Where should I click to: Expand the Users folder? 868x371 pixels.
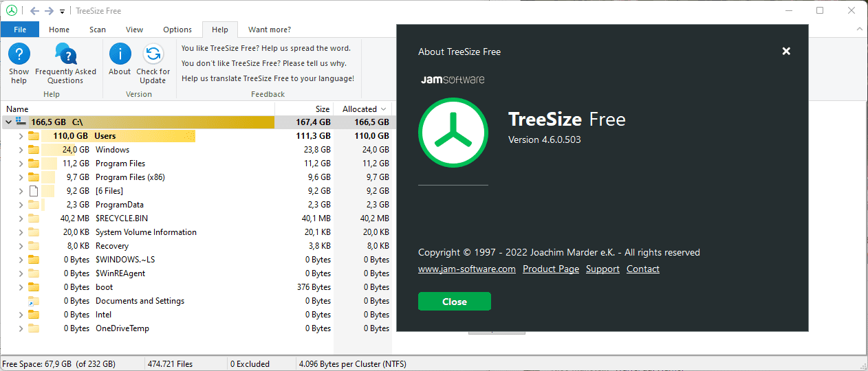click(x=21, y=136)
